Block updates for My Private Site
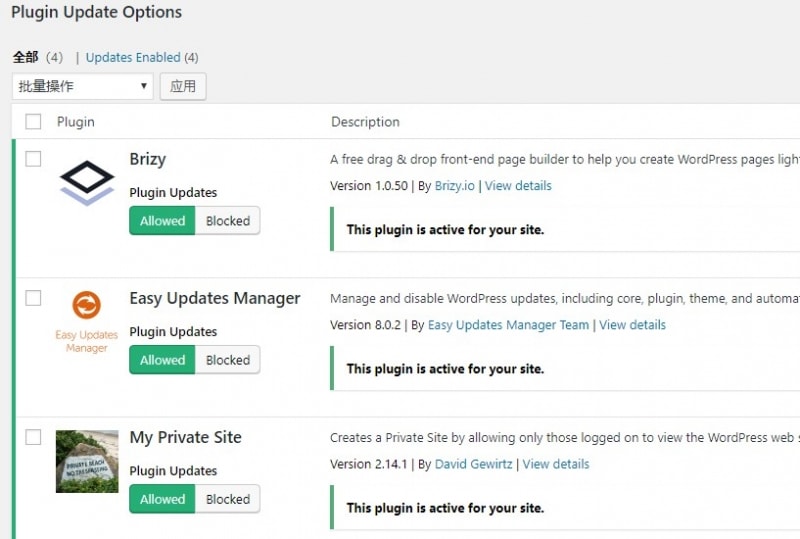Viewport: 800px width, 539px height. point(228,499)
